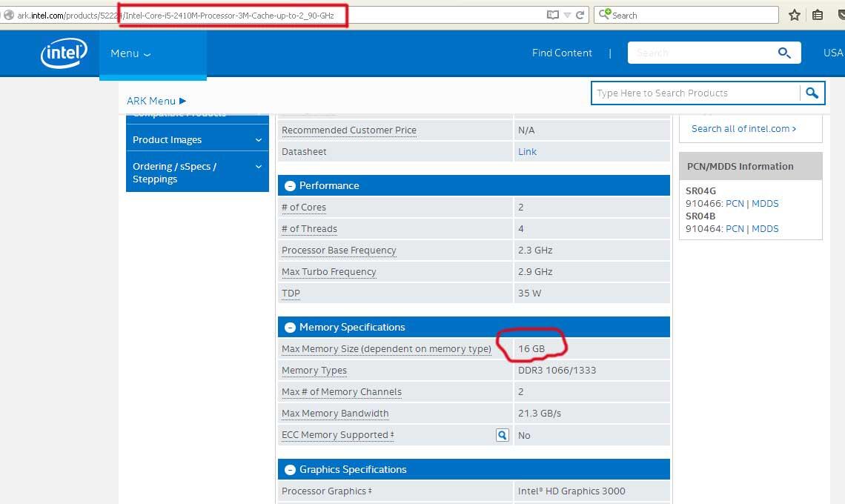Click the 'SR04B' spec code
The image size is (845, 504).
click(x=700, y=216)
